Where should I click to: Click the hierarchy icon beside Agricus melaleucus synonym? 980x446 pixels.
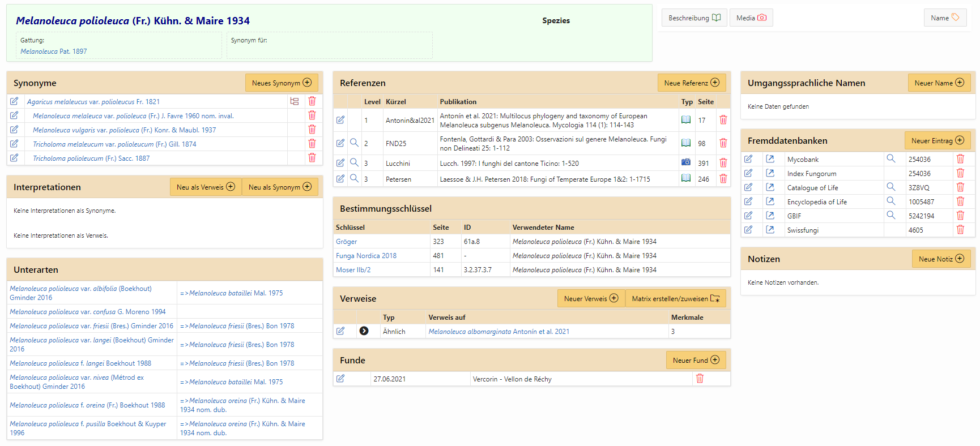[x=295, y=101]
